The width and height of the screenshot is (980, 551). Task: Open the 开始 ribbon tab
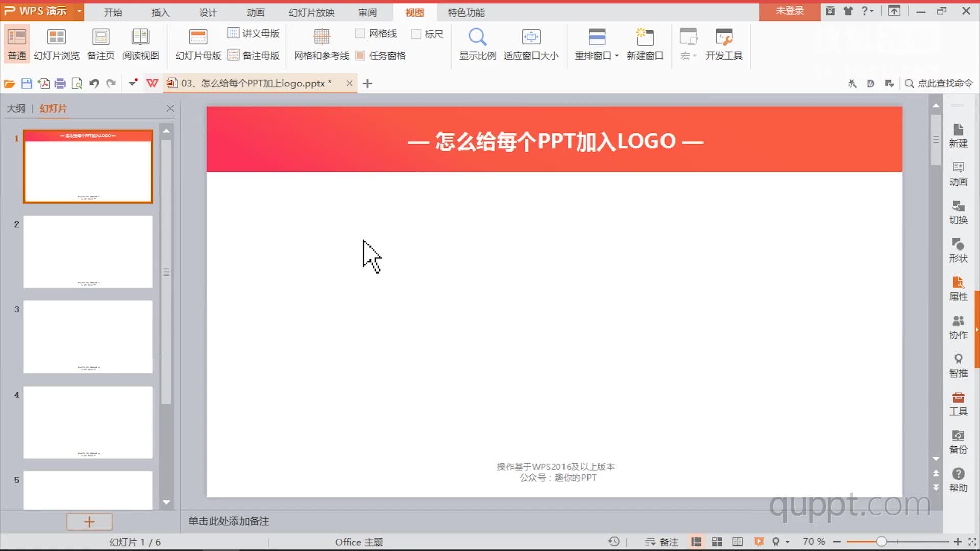(113, 12)
